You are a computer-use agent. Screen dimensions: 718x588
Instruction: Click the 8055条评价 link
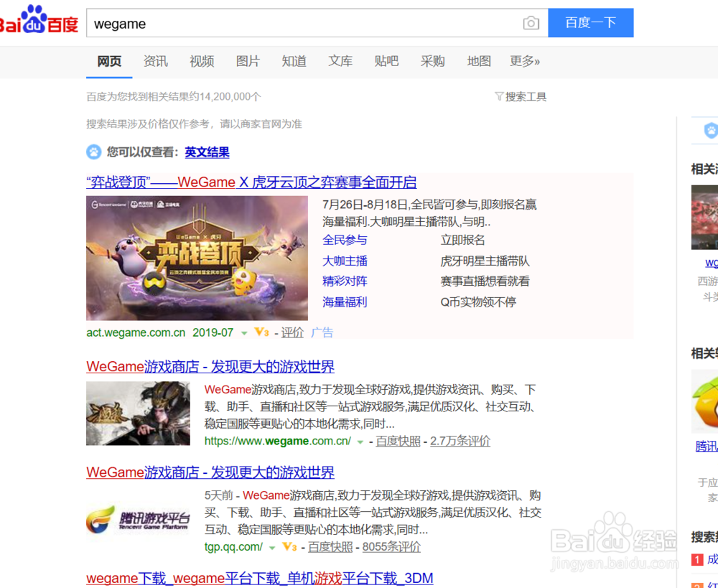click(391, 547)
